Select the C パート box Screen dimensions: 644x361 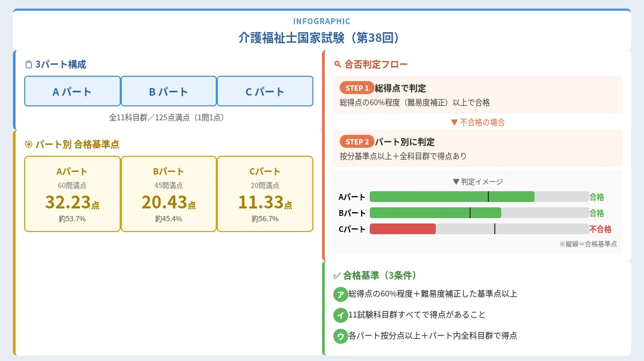point(265,91)
